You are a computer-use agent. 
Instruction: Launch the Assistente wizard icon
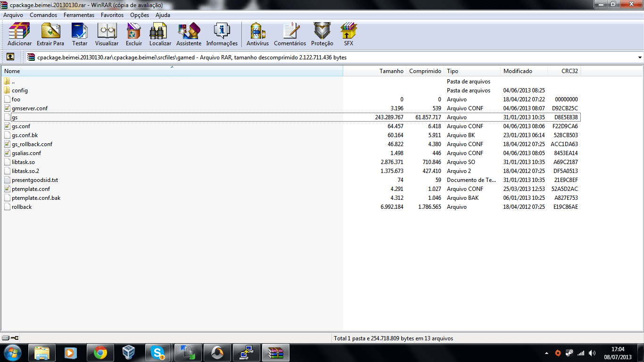[x=189, y=32]
